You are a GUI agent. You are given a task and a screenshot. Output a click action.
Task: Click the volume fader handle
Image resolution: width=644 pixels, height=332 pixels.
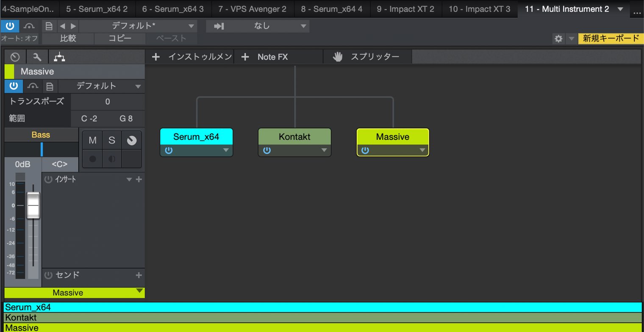tap(33, 206)
